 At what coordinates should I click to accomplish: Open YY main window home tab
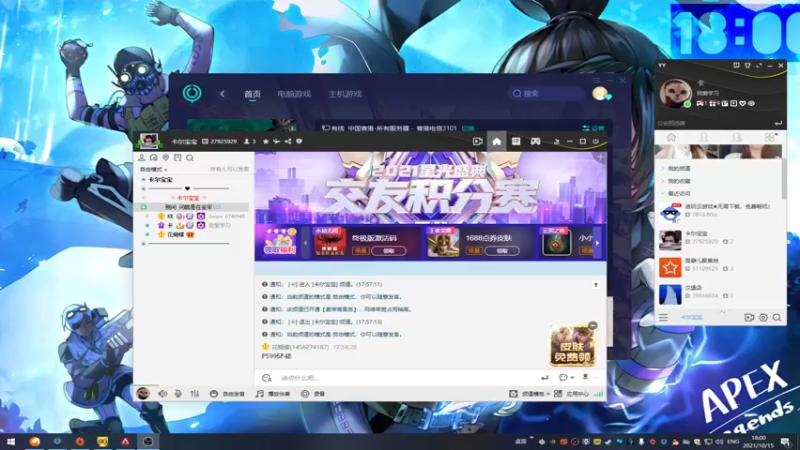tap(671, 137)
